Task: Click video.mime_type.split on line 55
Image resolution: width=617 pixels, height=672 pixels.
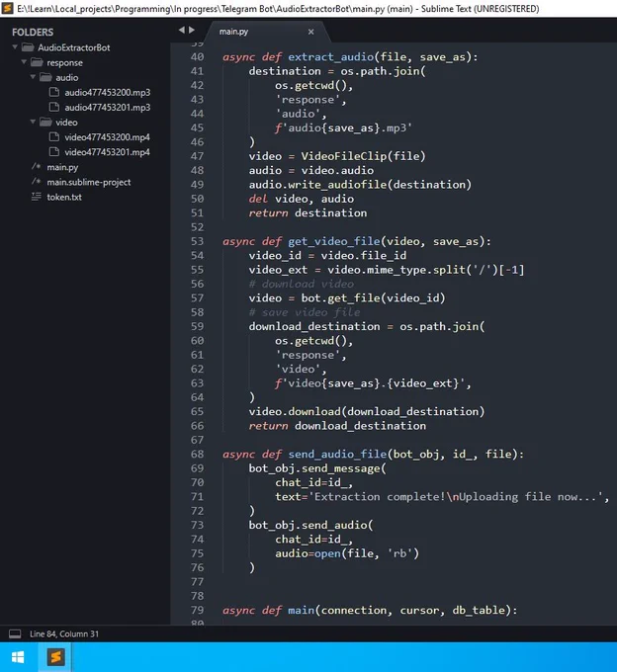Action: point(397,270)
